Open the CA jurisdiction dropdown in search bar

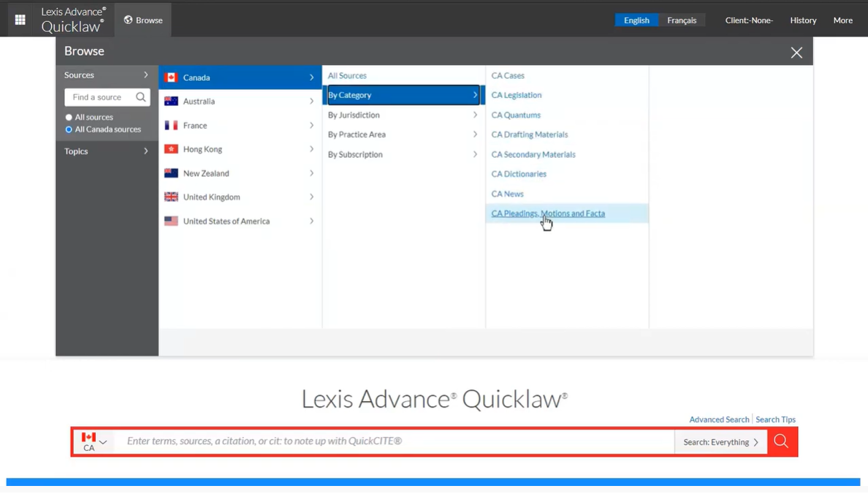pyautogui.click(x=94, y=441)
